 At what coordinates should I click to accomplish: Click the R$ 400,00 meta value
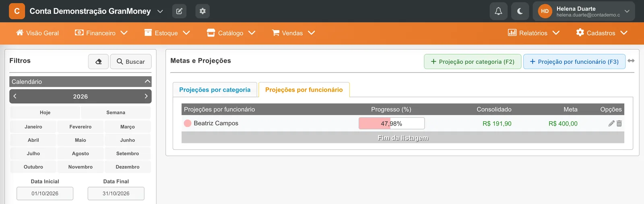point(563,124)
